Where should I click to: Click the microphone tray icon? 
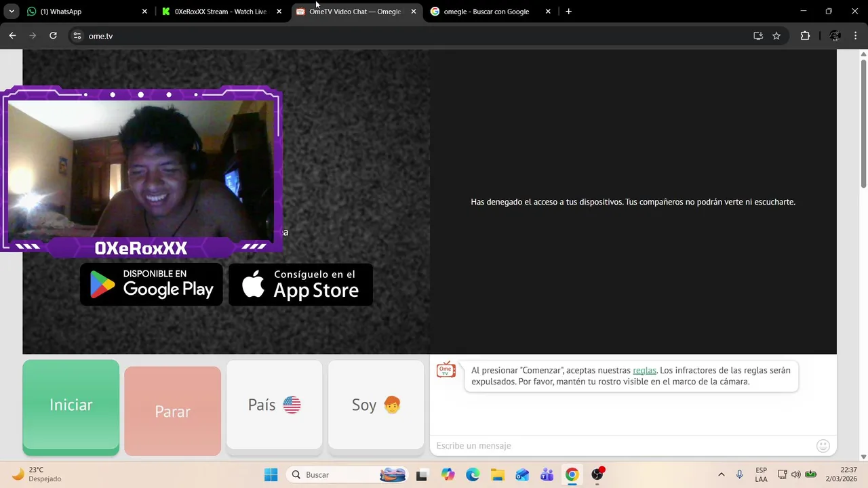click(739, 474)
